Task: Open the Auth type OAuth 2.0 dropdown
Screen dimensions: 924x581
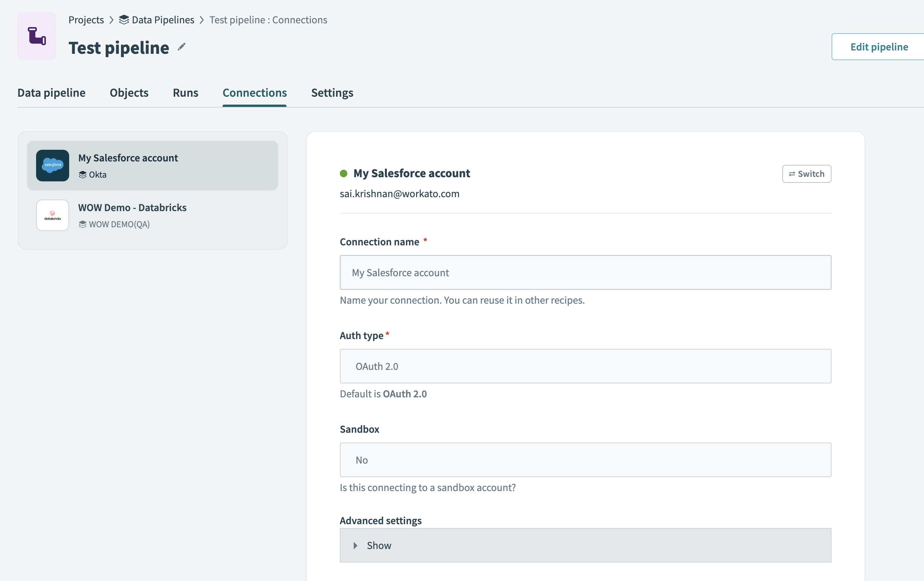Action: click(585, 366)
